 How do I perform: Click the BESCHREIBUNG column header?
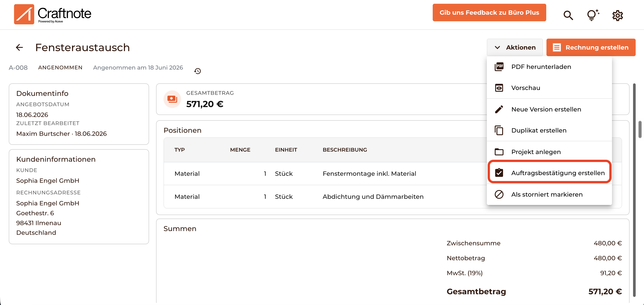click(x=345, y=150)
